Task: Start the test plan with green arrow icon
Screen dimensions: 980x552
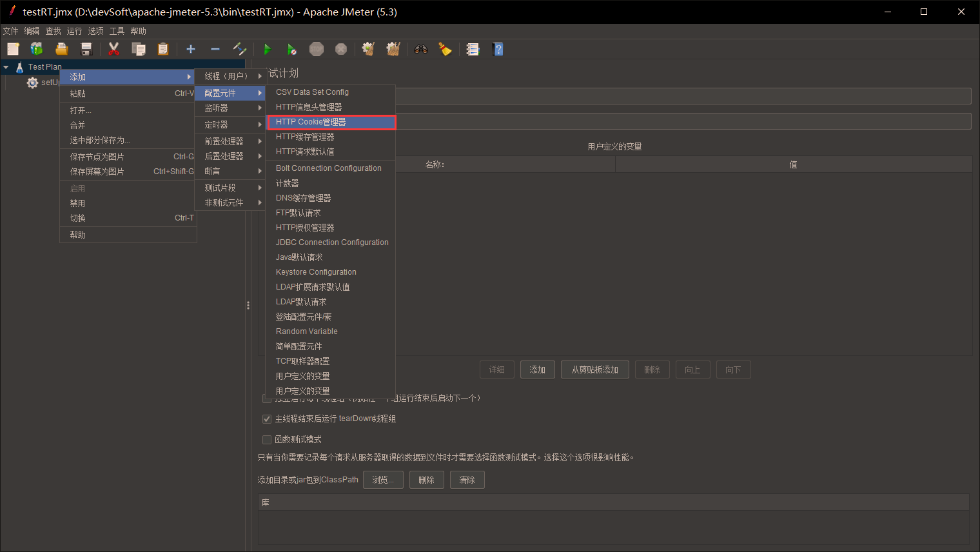Action: coord(267,48)
